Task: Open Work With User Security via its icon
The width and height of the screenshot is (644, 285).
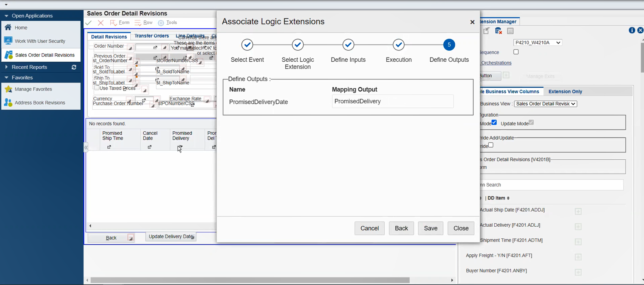Action: coord(8,41)
